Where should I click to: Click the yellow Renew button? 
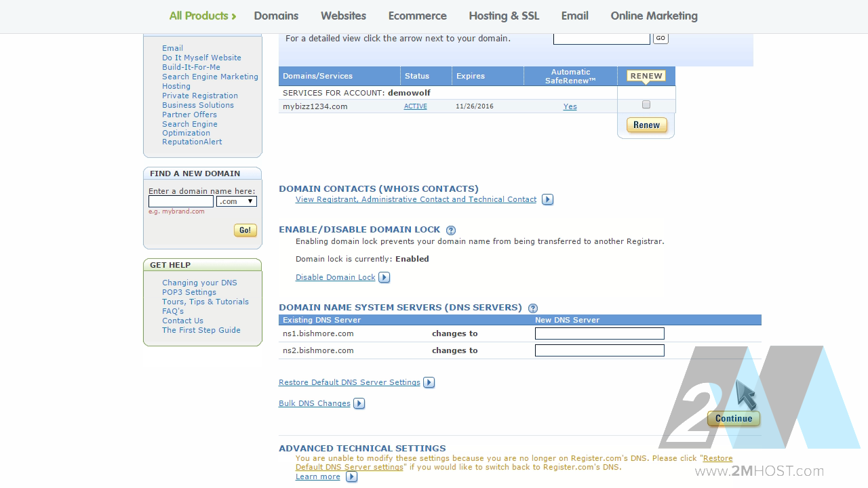click(647, 125)
